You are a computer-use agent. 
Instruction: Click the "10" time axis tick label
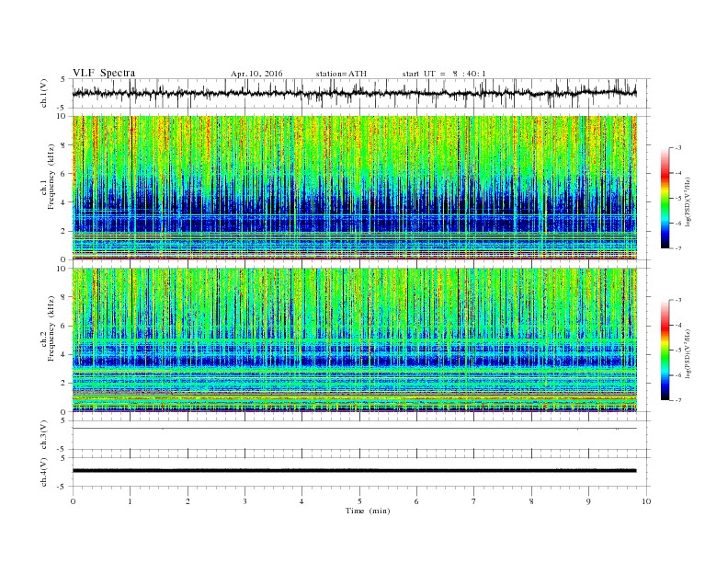646,501
